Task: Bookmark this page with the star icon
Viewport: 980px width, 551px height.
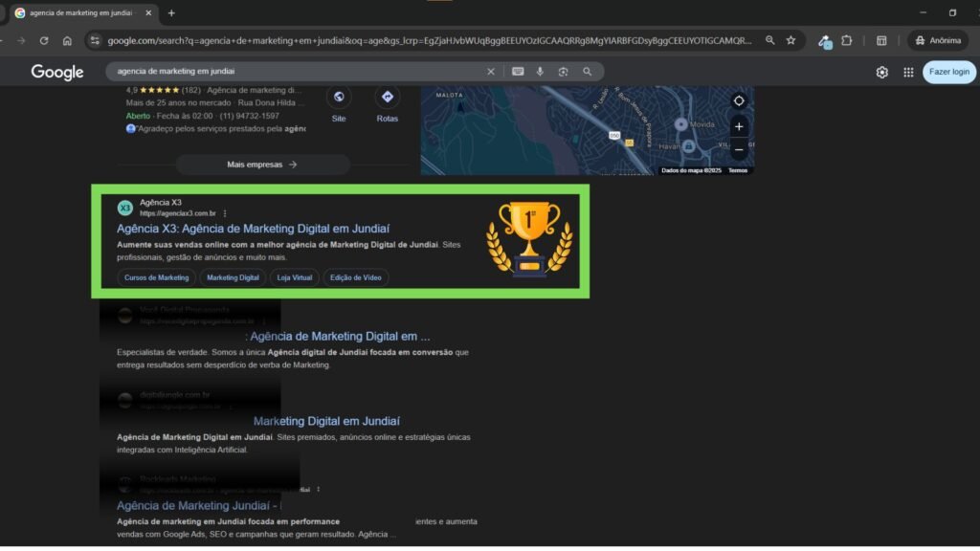Action: click(x=791, y=40)
